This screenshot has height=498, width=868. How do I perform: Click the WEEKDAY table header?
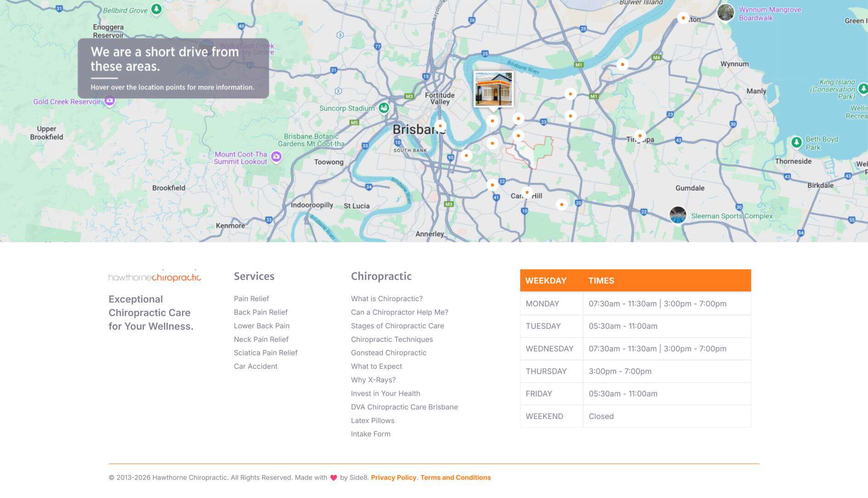pyautogui.click(x=546, y=280)
